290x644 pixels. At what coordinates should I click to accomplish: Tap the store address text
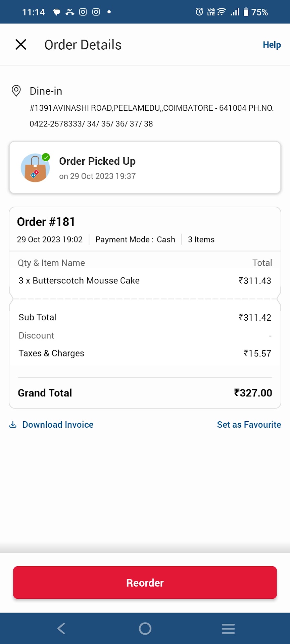click(152, 116)
